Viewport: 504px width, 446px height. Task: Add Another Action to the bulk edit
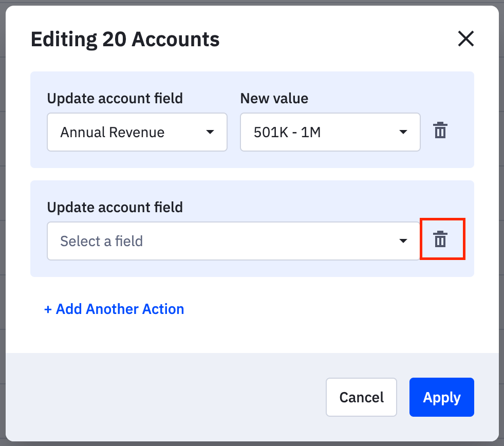tap(114, 309)
